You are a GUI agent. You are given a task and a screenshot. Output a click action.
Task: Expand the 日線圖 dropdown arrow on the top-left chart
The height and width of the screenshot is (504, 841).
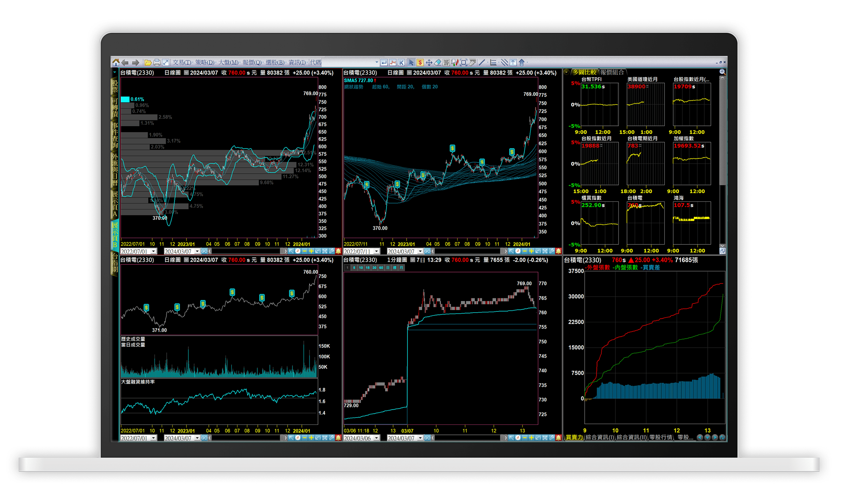tap(186, 73)
